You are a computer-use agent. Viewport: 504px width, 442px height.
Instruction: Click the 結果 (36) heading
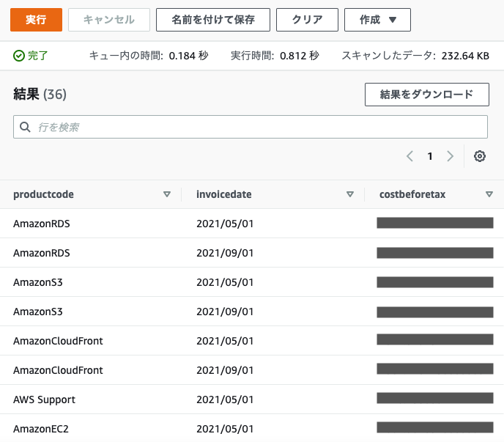click(x=40, y=95)
